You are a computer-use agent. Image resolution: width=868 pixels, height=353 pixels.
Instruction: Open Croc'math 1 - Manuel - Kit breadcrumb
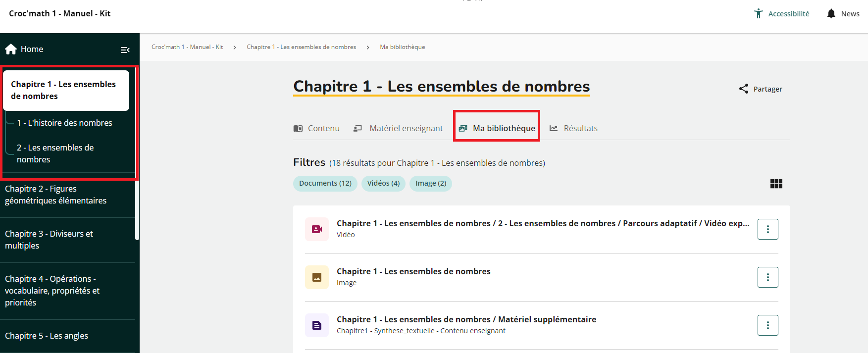tap(187, 47)
